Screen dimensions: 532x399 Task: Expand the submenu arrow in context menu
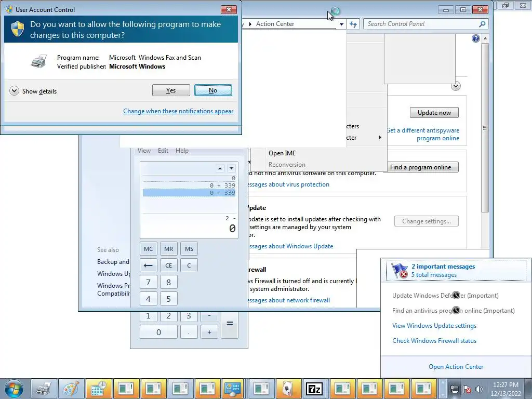click(x=380, y=137)
